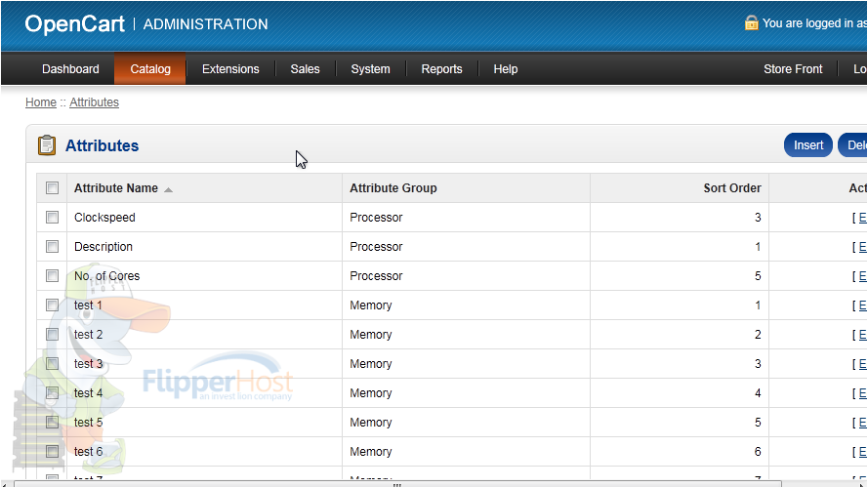Sort by Attribute Group column
The width and height of the screenshot is (868, 488).
pyautogui.click(x=393, y=188)
